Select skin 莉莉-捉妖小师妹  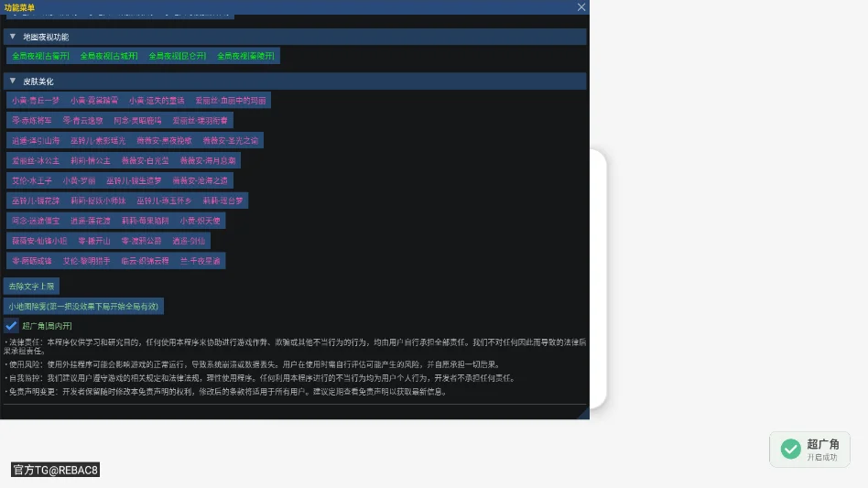(x=99, y=201)
